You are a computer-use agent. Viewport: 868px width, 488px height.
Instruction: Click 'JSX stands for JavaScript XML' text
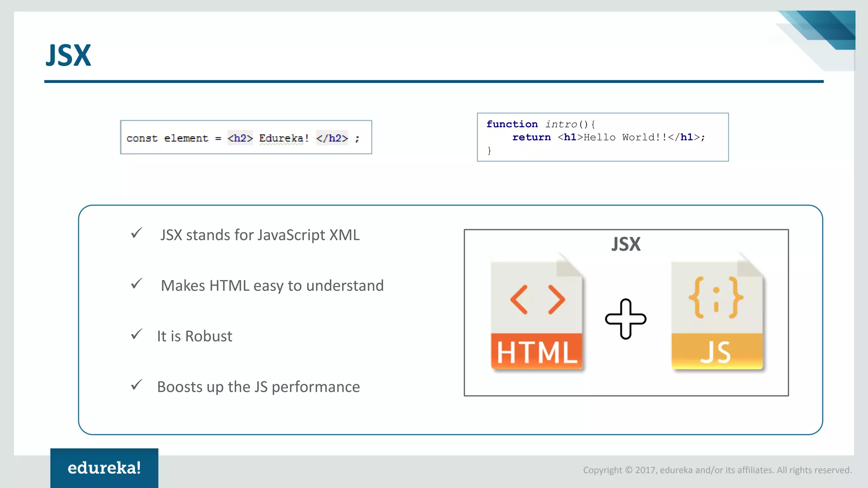(260, 235)
